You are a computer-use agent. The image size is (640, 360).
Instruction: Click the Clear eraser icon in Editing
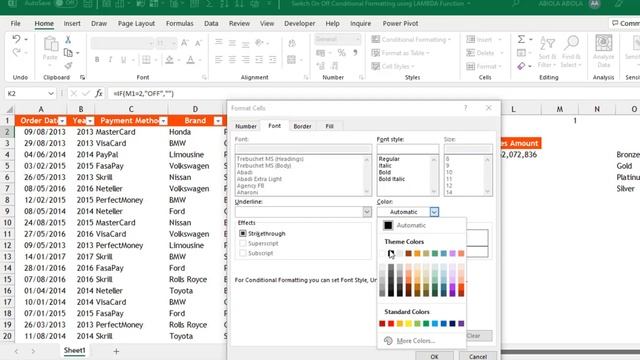point(521,66)
